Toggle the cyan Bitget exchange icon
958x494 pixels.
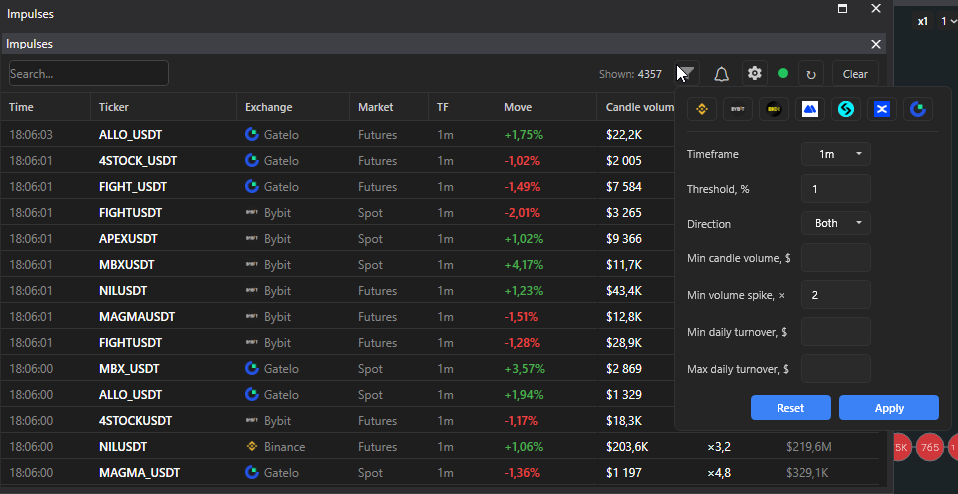click(846, 109)
